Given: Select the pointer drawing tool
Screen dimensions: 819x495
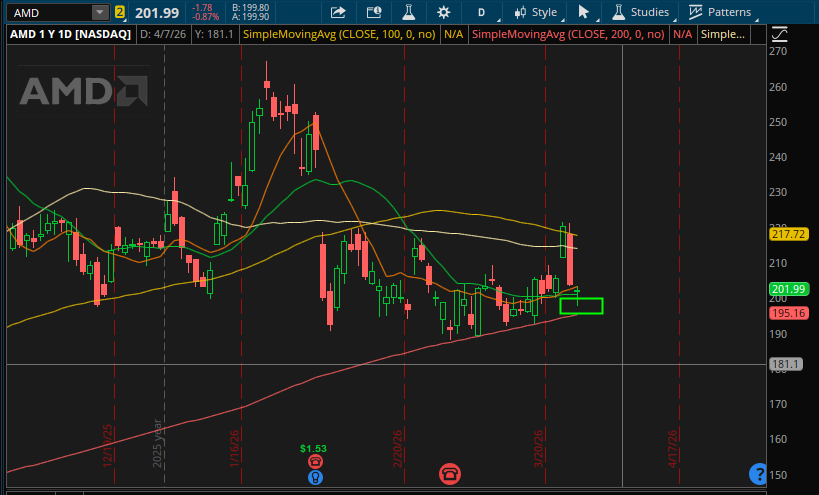Looking at the screenshot, I should (x=583, y=12).
